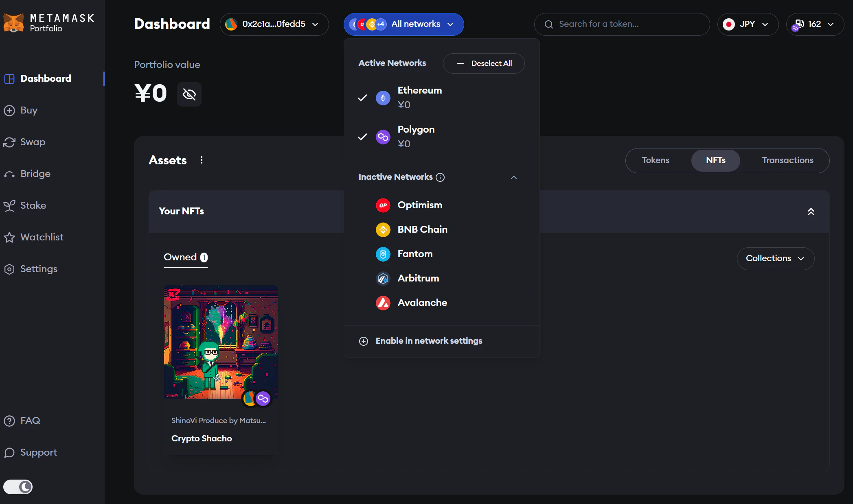Click the Deselect All button

(x=484, y=63)
